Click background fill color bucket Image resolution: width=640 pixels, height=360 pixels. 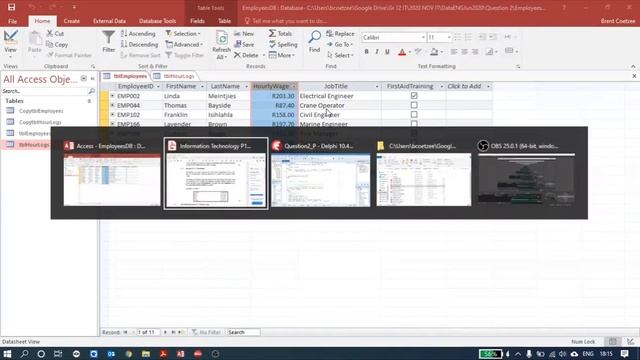coord(434,52)
